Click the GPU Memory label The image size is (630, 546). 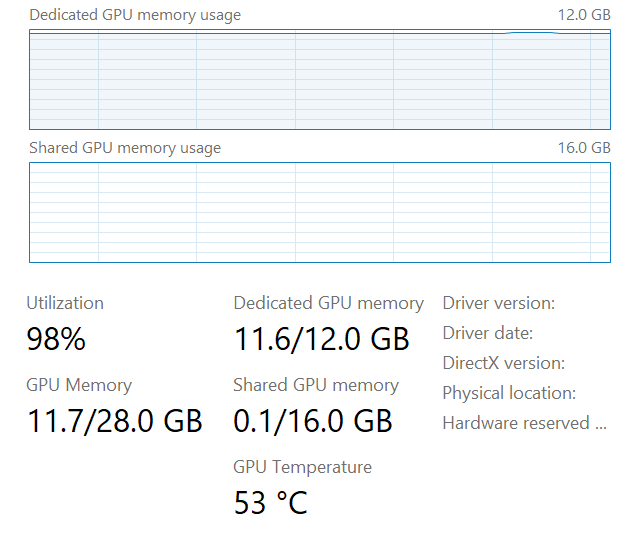(x=79, y=385)
